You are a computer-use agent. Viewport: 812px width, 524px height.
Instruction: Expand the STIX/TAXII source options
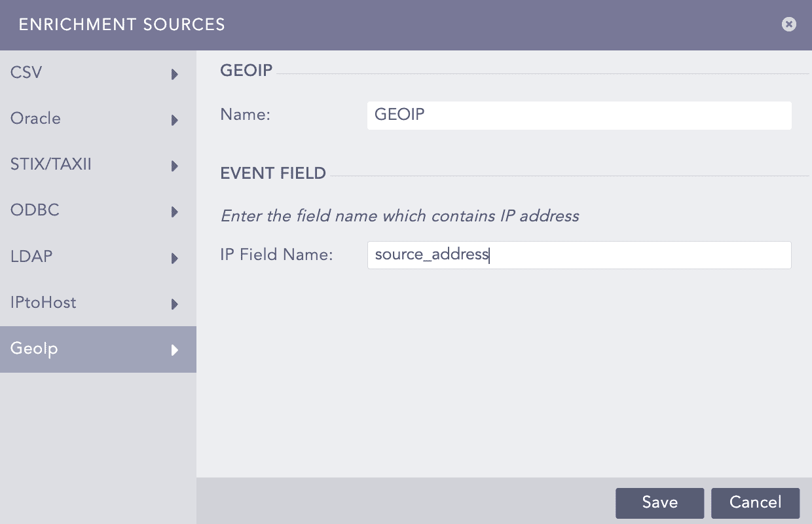pyautogui.click(x=174, y=166)
